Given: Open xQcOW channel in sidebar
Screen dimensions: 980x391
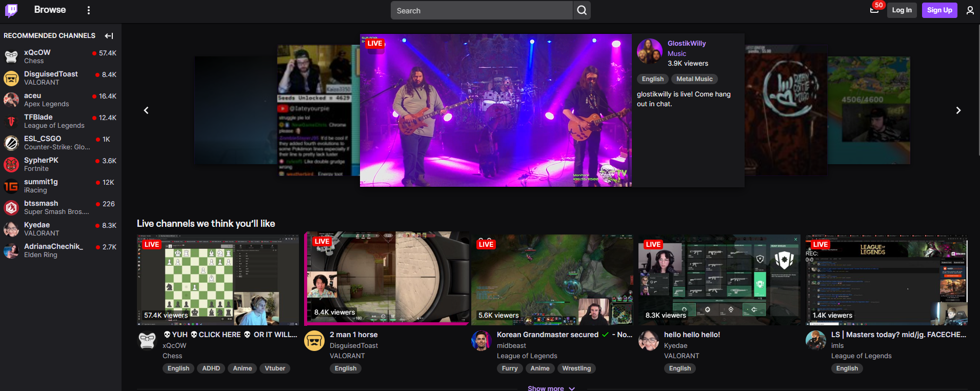Looking at the screenshot, I should pos(61,56).
